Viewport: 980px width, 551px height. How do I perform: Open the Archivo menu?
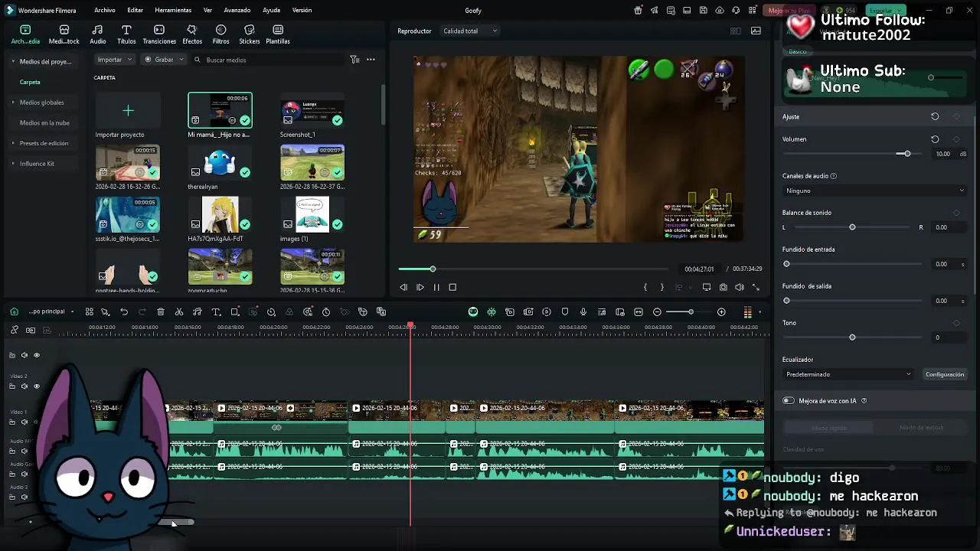pyautogui.click(x=105, y=10)
